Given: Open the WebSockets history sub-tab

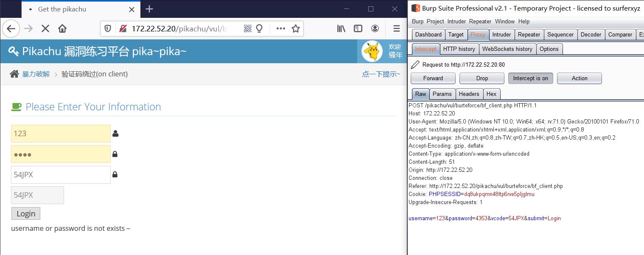Looking at the screenshot, I should 507,49.
